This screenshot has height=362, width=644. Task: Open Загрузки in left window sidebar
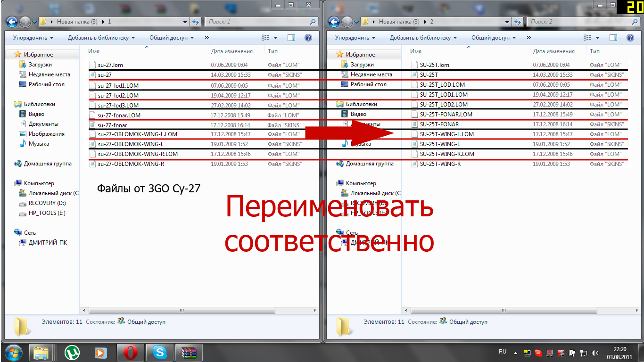[40, 65]
